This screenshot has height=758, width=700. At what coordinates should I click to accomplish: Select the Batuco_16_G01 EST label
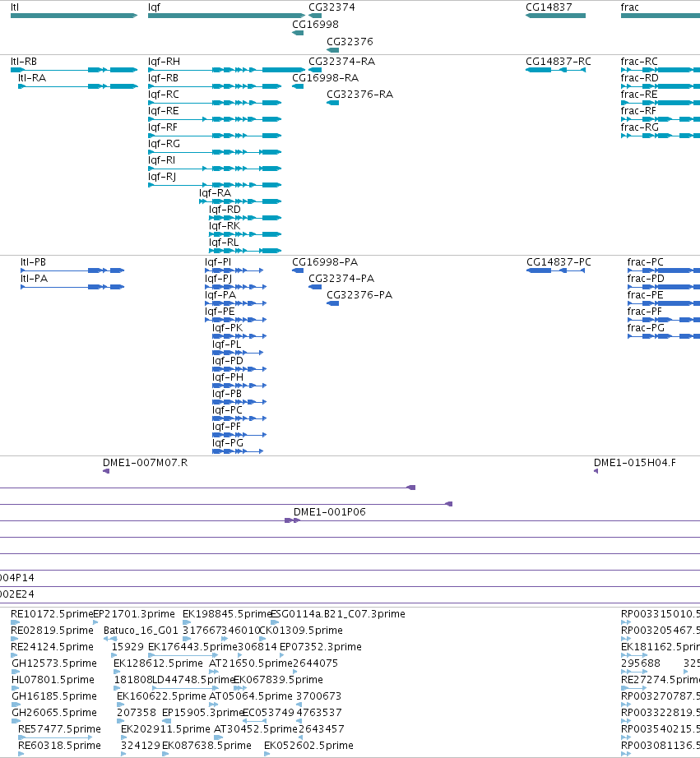(x=141, y=631)
